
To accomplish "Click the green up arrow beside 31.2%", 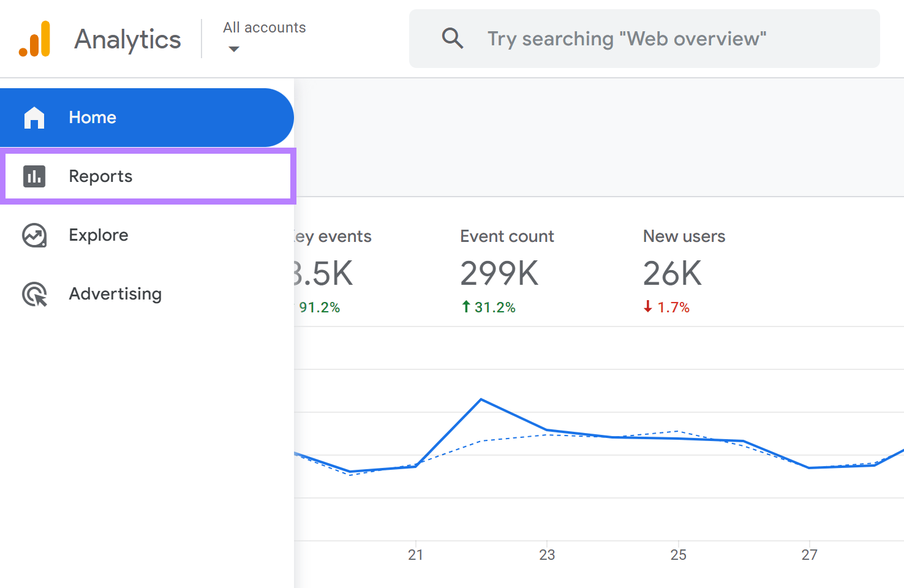I will click(x=467, y=306).
